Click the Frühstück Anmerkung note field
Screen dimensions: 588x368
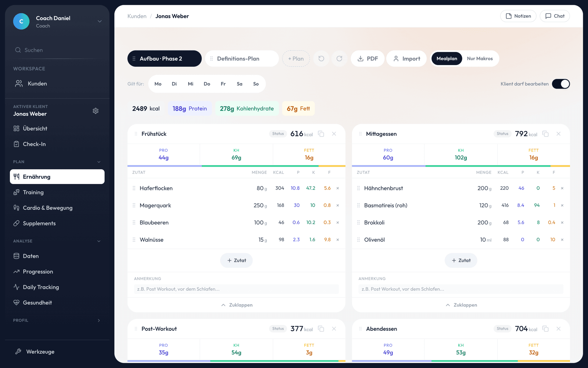pyautogui.click(x=236, y=289)
